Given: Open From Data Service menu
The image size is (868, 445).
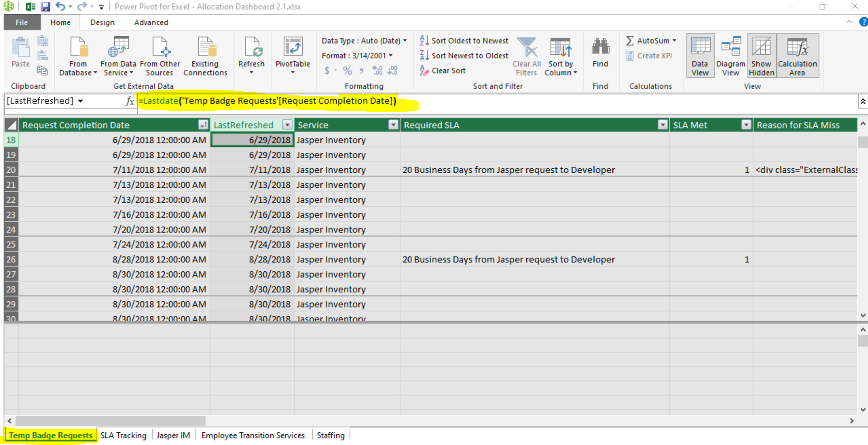Looking at the screenshot, I should point(118,56).
